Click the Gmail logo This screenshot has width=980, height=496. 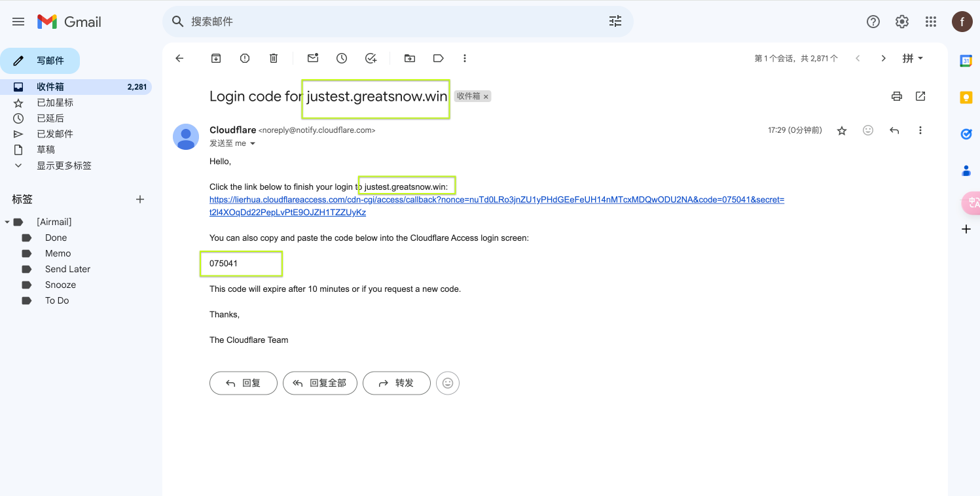point(69,22)
